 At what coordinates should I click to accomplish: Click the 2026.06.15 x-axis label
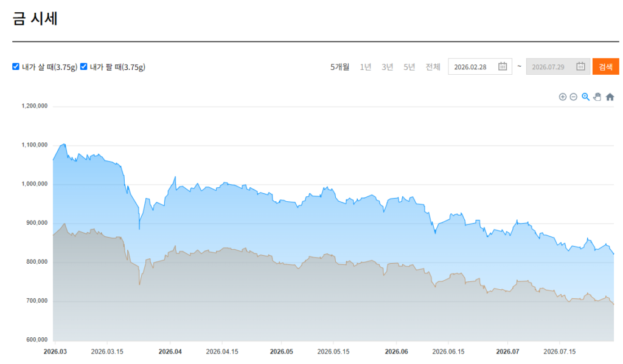pyautogui.click(x=448, y=352)
